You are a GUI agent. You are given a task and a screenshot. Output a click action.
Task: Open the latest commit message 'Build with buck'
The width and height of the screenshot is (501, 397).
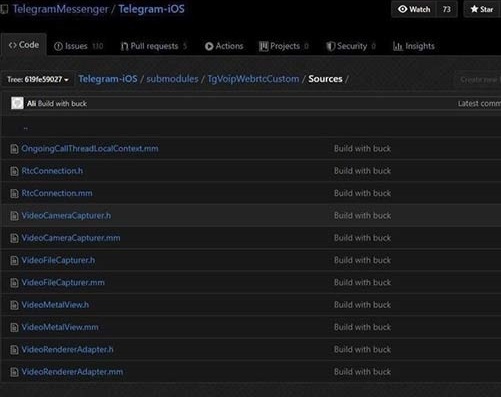(62, 104)
